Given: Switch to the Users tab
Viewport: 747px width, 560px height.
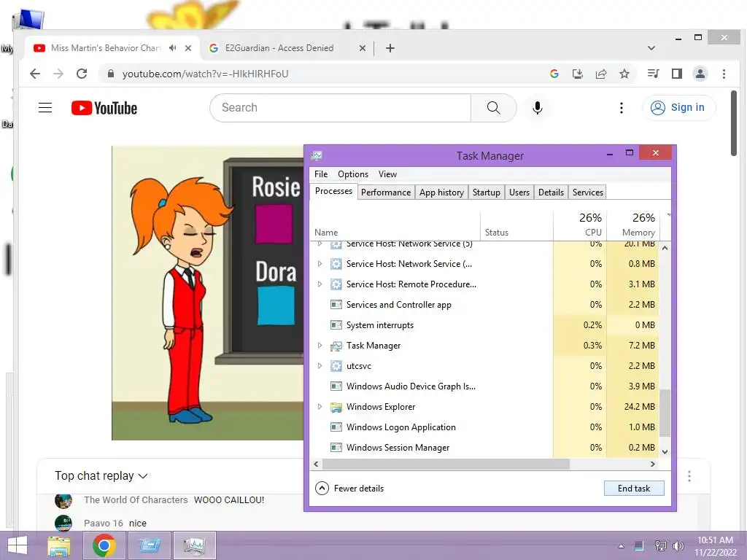Looking at the screenshot, I should pyautogui.click(x=519, y=192).
